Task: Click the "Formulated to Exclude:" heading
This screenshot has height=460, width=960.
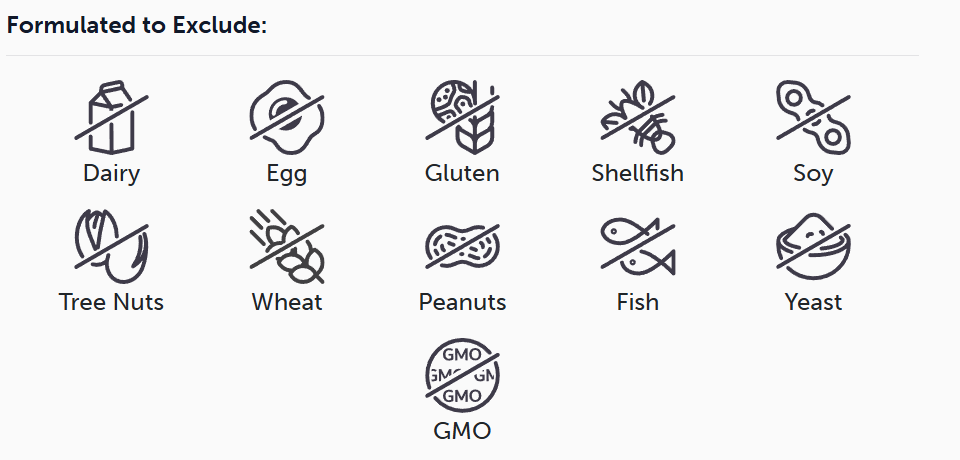Action: [137, 26]
